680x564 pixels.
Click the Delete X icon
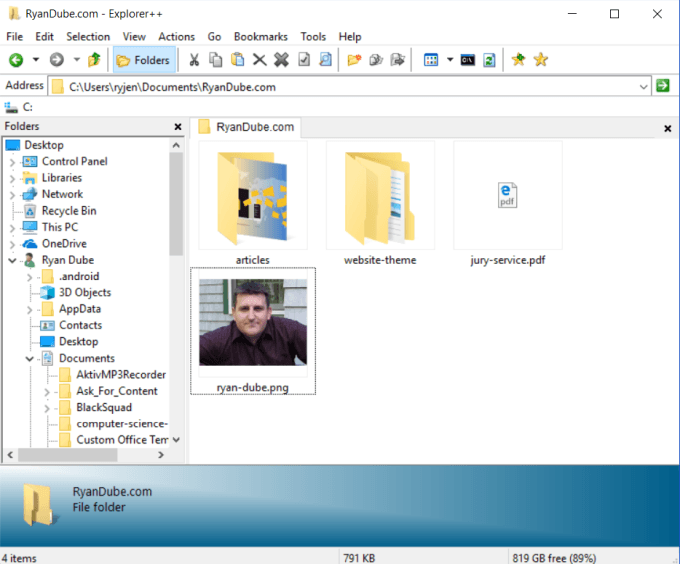[259, 60]
